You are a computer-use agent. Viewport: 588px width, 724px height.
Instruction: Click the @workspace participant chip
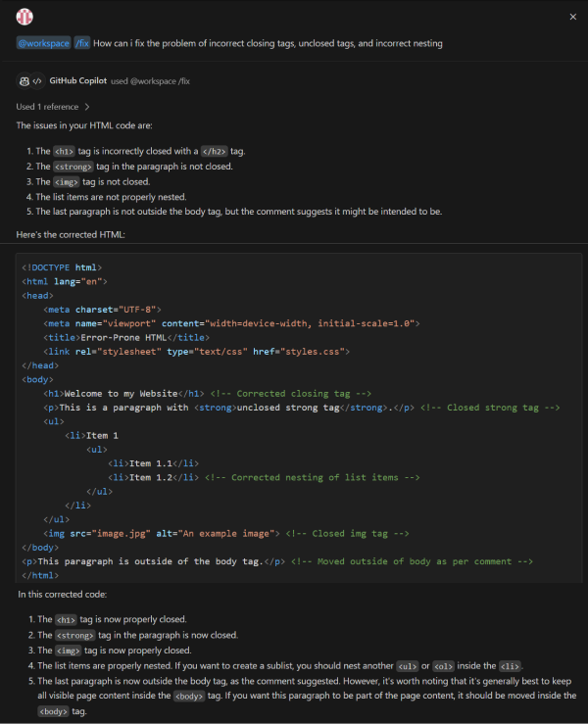pyautogui.click(x=43, y=43)
